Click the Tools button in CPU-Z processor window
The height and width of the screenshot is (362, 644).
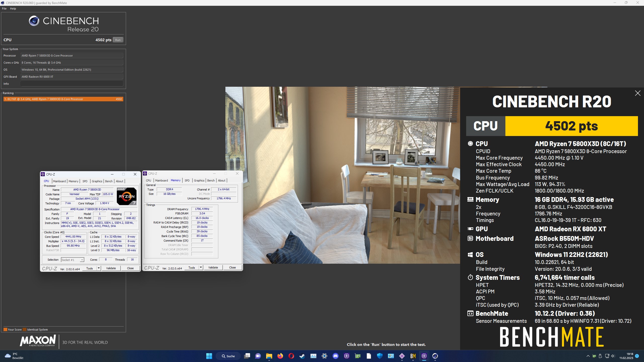pyautogui.click(x=90, y=268)
